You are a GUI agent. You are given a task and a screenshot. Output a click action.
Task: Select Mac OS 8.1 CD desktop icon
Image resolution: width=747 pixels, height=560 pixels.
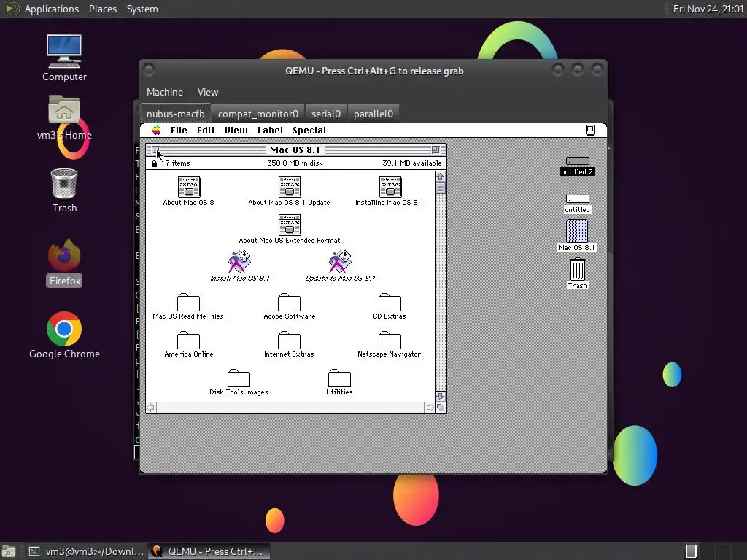point(577,231)
